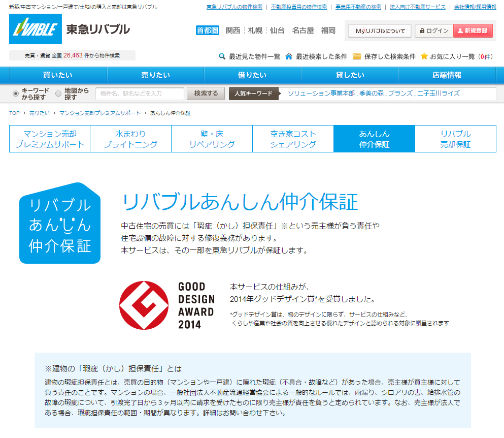Image resolution: width=504 pixels, height=438 pixels.
Task: Focus the 物件名、駅名などを入力 search field
Action: pos(140,93)
